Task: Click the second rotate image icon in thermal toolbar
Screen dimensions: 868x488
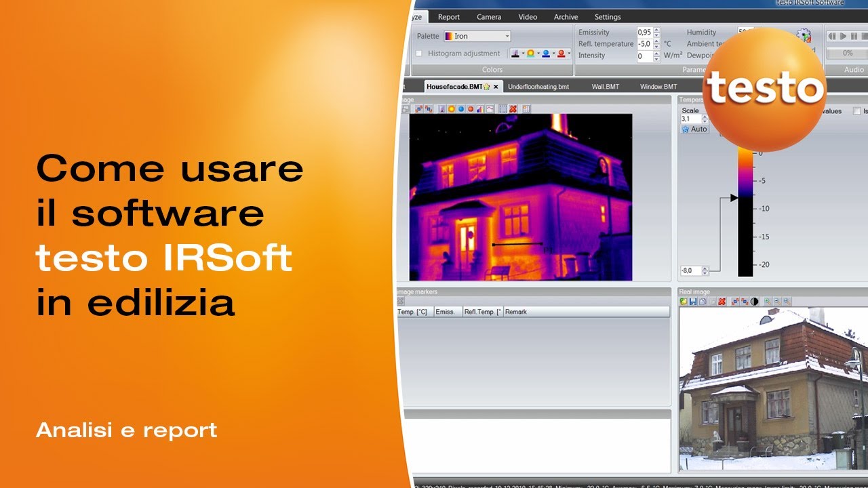Action: coord(429,109)
